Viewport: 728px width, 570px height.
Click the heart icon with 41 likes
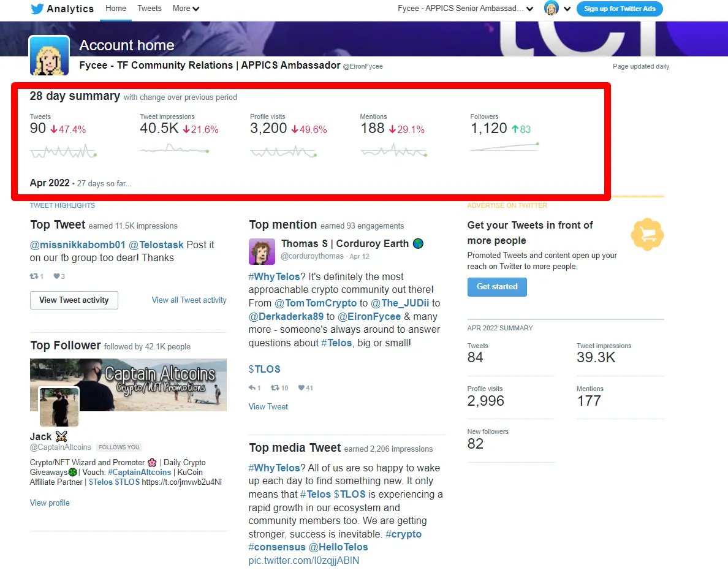[301, 387]
